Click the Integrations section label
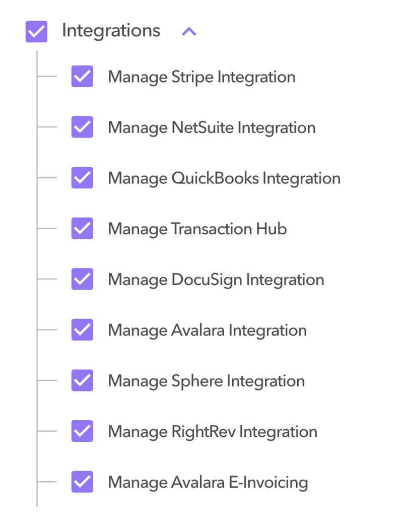The width and height of the screenshot is (403, 532). point(111,31)
